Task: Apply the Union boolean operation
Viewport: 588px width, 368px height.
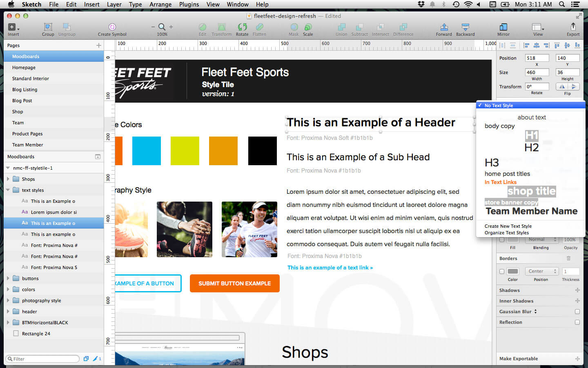Action: [x=341, y=27]
